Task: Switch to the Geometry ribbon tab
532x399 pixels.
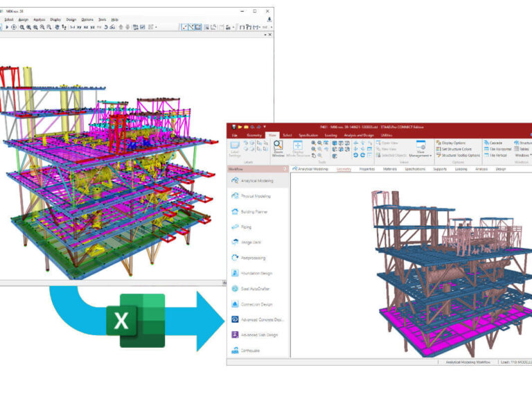Action: [x=254, y=135]
